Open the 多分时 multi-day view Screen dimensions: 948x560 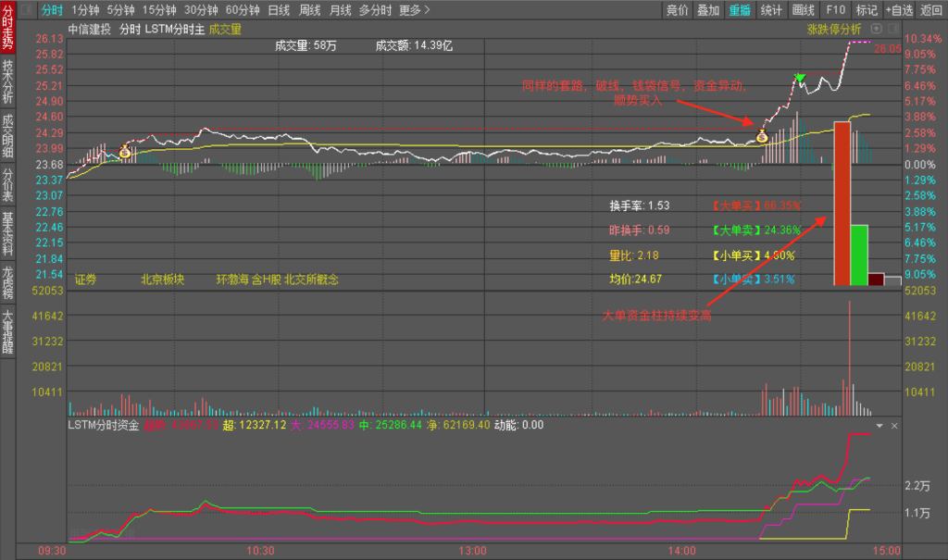pyautogui.click(x=375, y=10)
